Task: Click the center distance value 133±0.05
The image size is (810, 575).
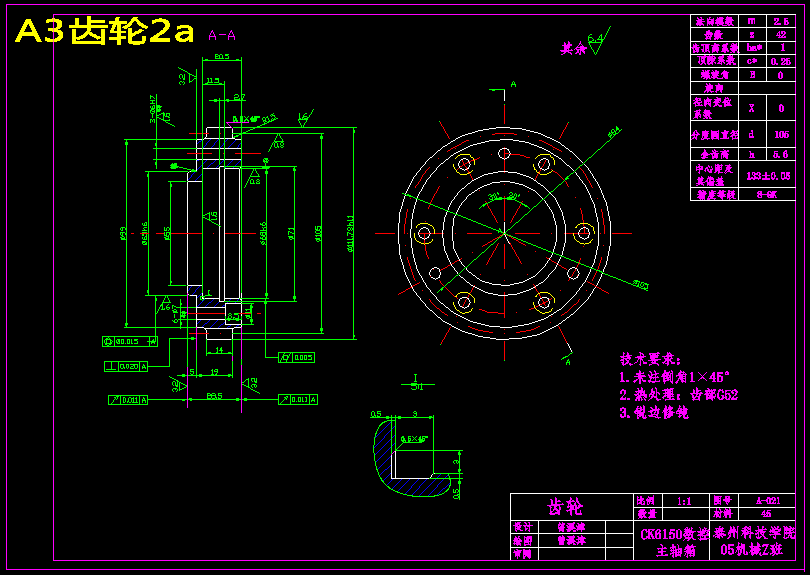Action: 768,176
